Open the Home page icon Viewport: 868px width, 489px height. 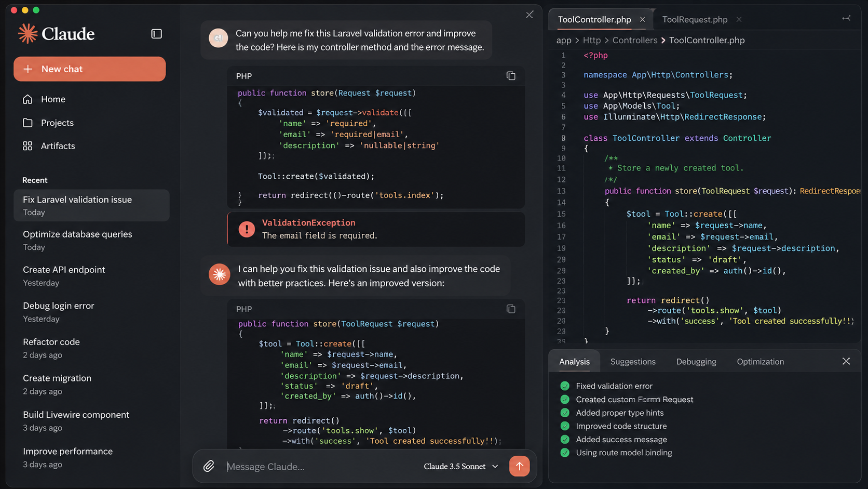click(x=28, y=99)
